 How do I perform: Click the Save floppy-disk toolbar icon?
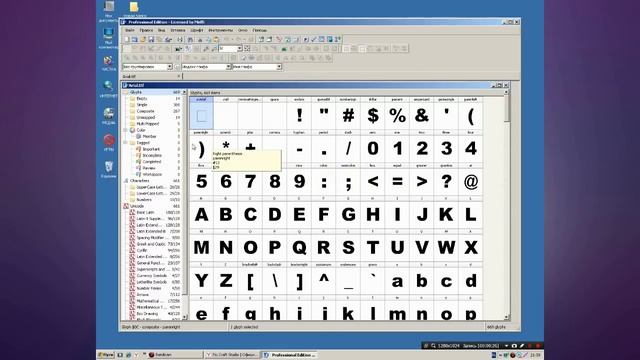151,40
